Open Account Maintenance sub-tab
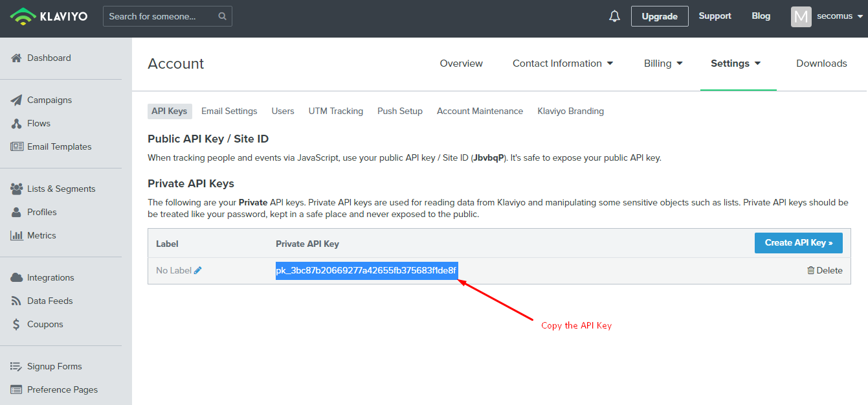This screenshot has height=405, width=868. [x=480, y=111]
